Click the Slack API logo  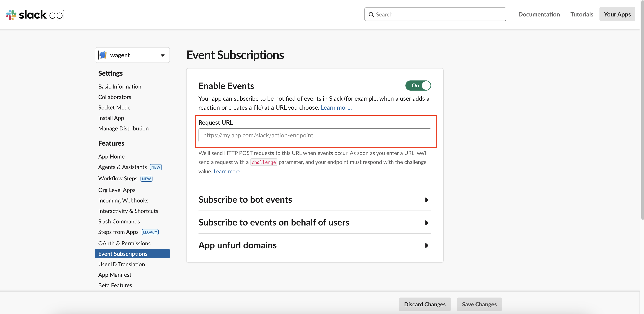[x=35, y=15]
